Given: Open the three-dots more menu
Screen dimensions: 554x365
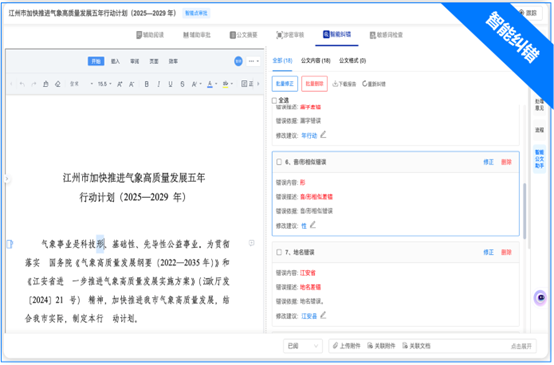Looking at the screenshot, I should coord(253,61).
